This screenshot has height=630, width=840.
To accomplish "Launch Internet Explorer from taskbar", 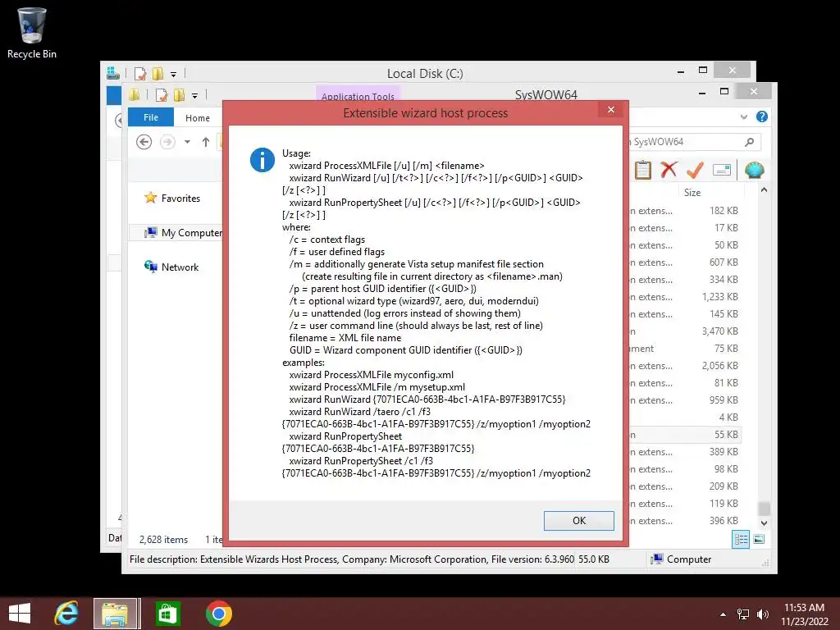I will (66, 614).
